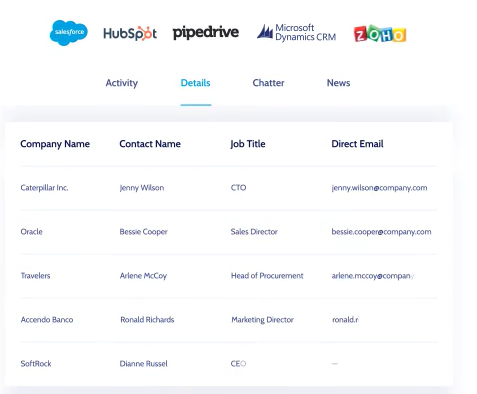Click the Zoho logo
Screen dimensions: 477x394
pos(380,34)
